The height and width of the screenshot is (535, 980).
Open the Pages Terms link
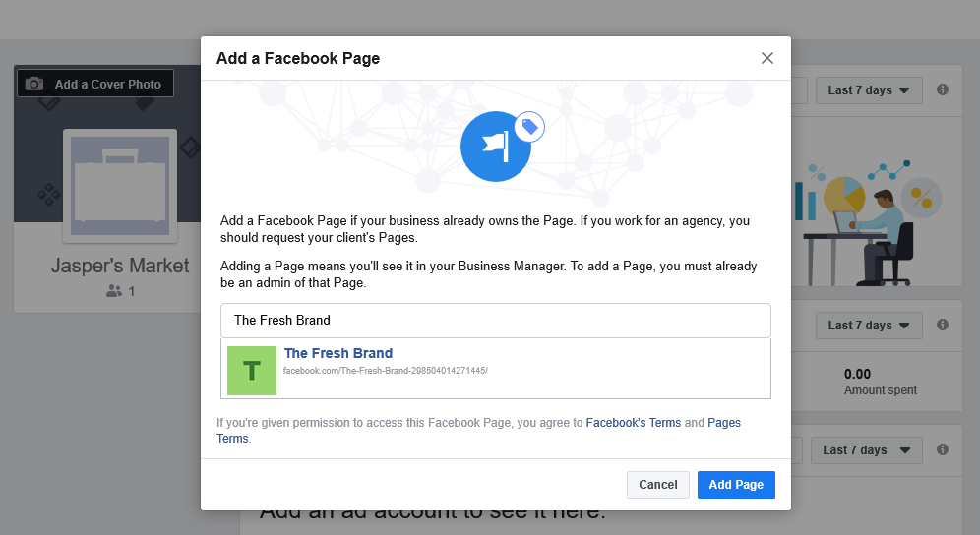723,424
